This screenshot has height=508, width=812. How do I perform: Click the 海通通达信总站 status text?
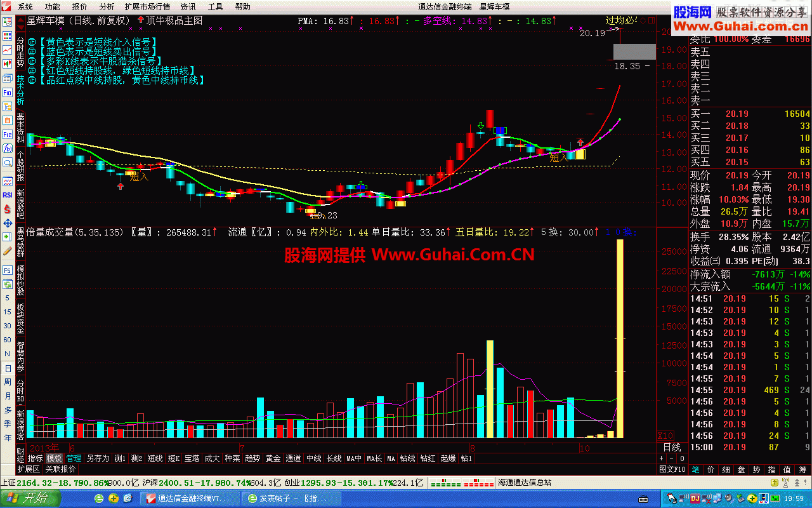pos(525,483)
